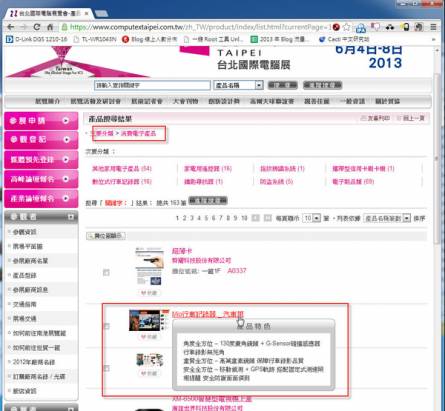Screen dimensions: 445x411
Task: Open the D-Link DGS 1210-16 bookmark
Action: (37, 39)
